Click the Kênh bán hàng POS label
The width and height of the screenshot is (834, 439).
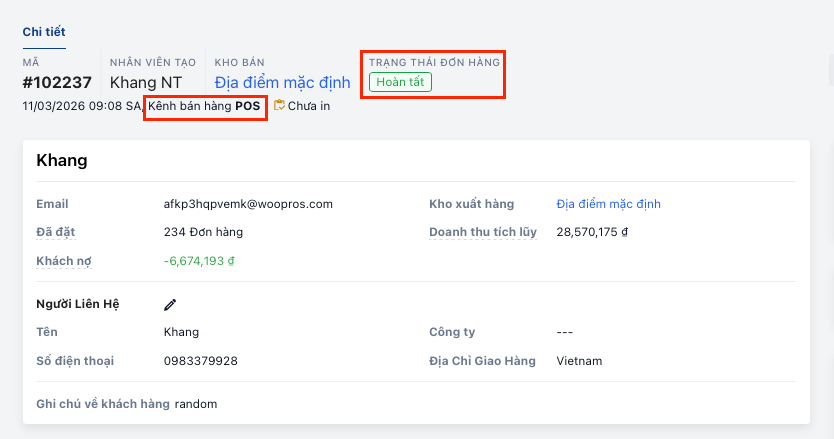pyautogui.click(x=205, y=105)
